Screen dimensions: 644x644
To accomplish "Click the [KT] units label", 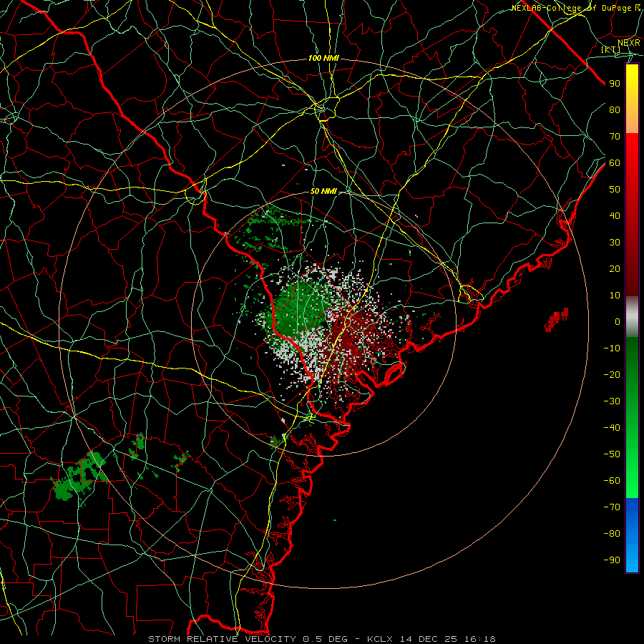I will point(610,49).
